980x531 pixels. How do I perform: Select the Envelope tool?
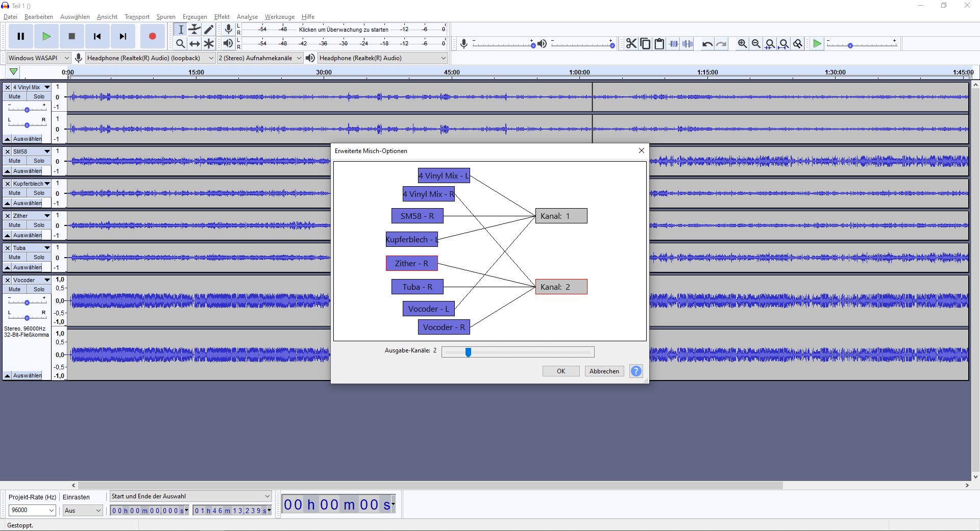point(194,30)
